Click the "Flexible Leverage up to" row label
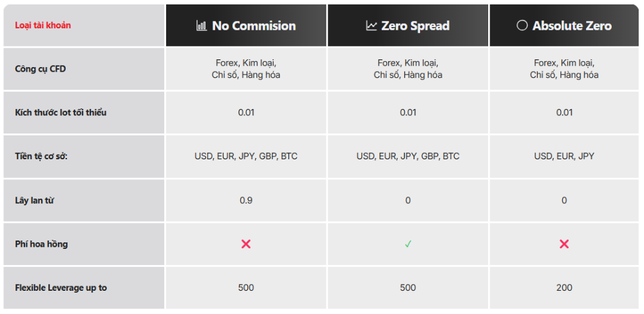Viewport: 644px width, 314px height. (x=61, y=288)
